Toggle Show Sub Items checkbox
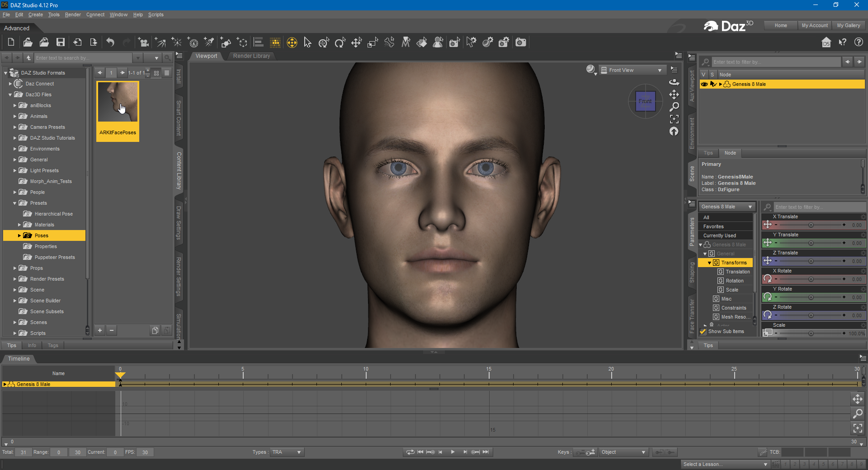 [x=703, y=331]
